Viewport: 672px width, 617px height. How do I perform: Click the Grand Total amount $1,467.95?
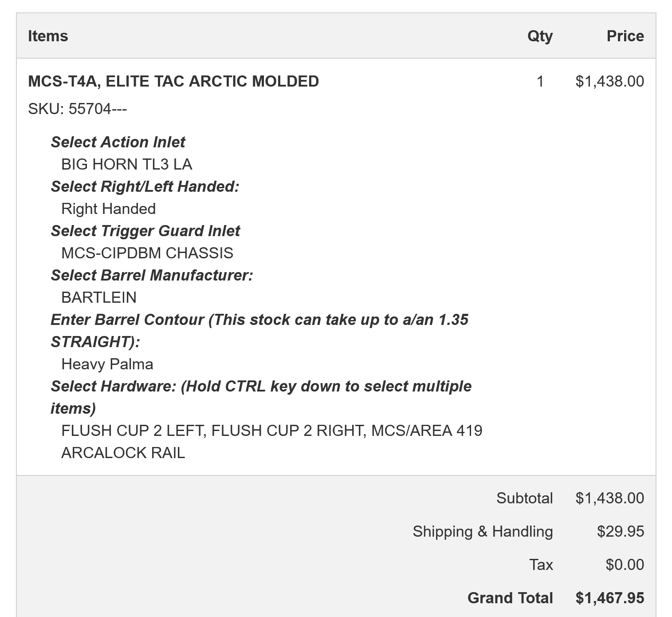point(609,598)
